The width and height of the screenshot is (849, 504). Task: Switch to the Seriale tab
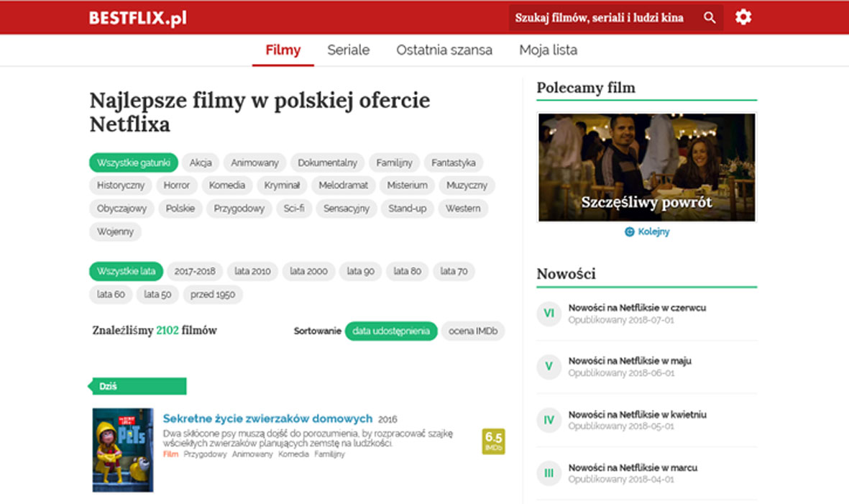348,50
